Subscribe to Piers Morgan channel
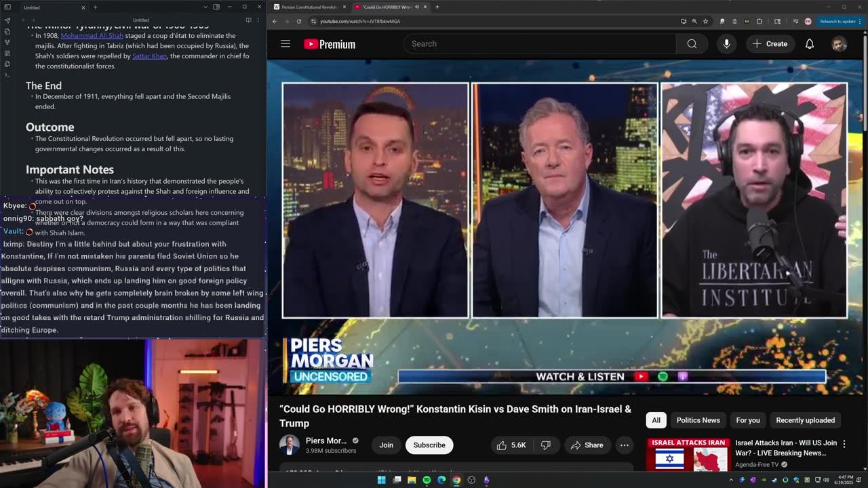 click(x=429, y=445)
